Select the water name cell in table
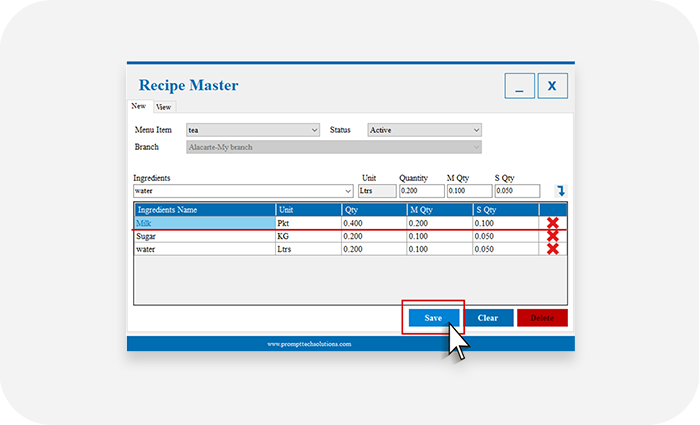 205,249
